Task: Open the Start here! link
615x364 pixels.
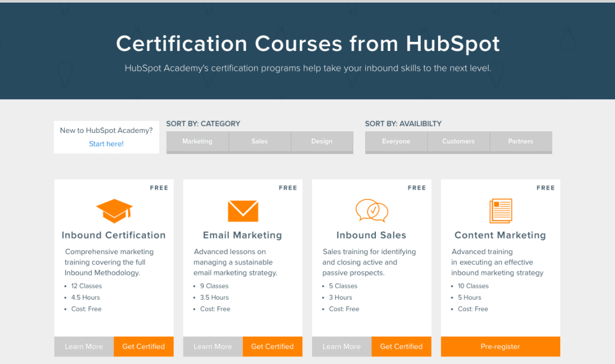Action: point(106,144)
